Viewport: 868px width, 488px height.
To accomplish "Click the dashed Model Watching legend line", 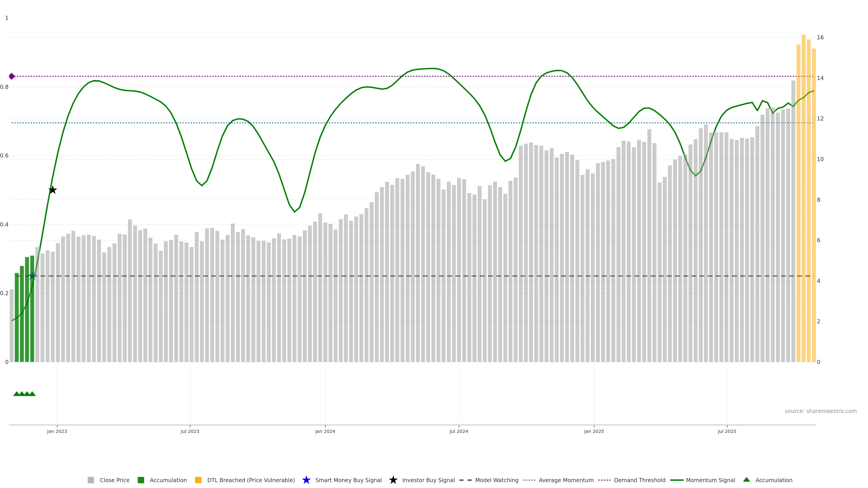I will 465,480.
